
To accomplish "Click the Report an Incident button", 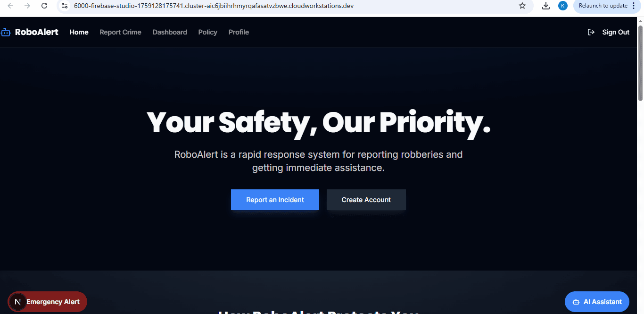I will tap(275, 199).
